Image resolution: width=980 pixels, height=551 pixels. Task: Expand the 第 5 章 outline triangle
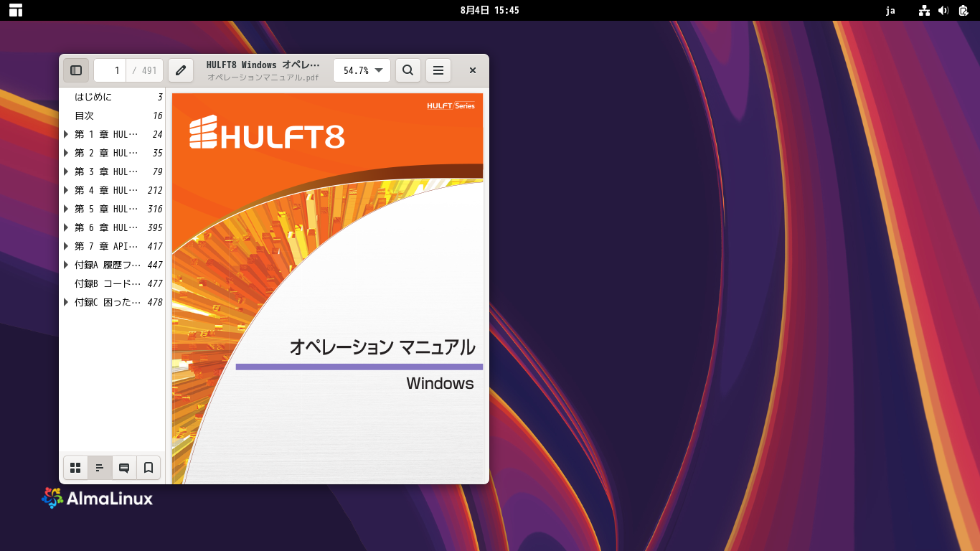pyautogui.click(x=66, y=209)
